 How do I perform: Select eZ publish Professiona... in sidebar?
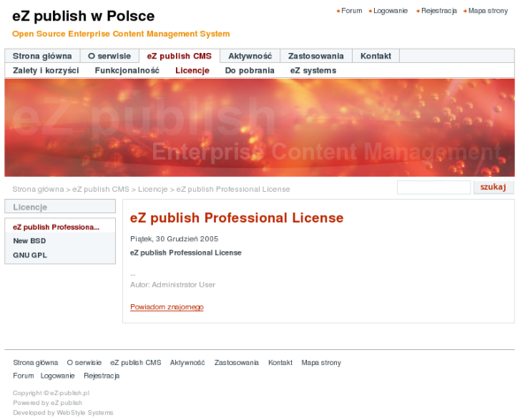click(x=56, y=227)
